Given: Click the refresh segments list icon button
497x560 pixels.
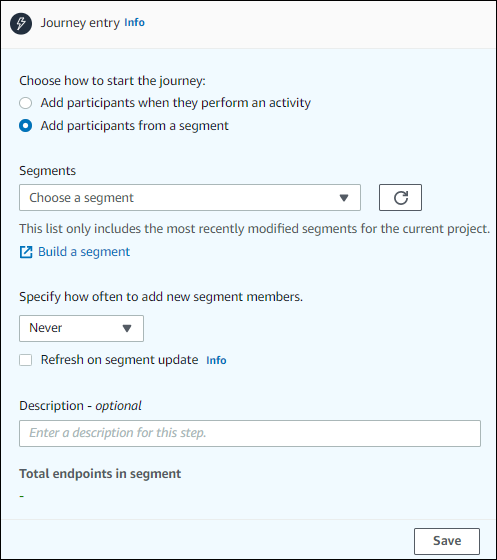Looking at the screenshot, I should 400,198.
